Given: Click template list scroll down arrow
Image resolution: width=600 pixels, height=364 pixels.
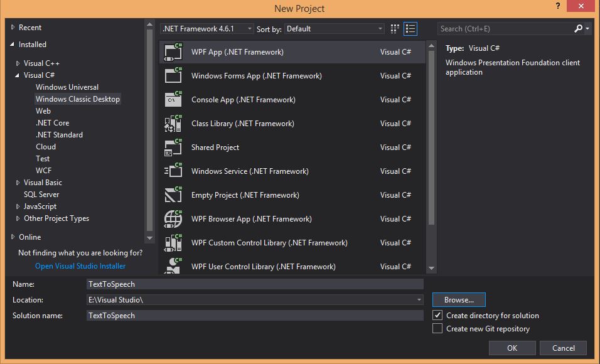Looking at the screenshot, I should [x=431, y=269].
